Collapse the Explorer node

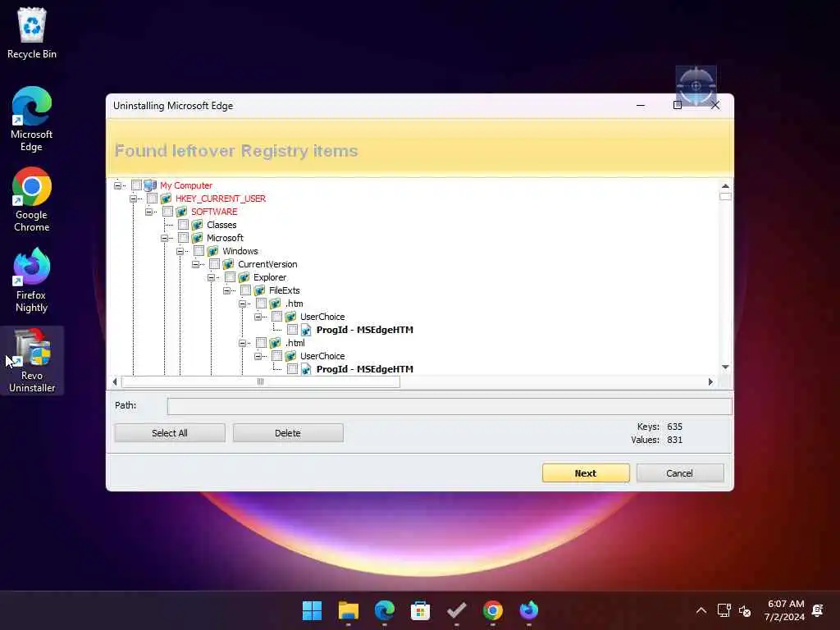(x=211, y=277)
